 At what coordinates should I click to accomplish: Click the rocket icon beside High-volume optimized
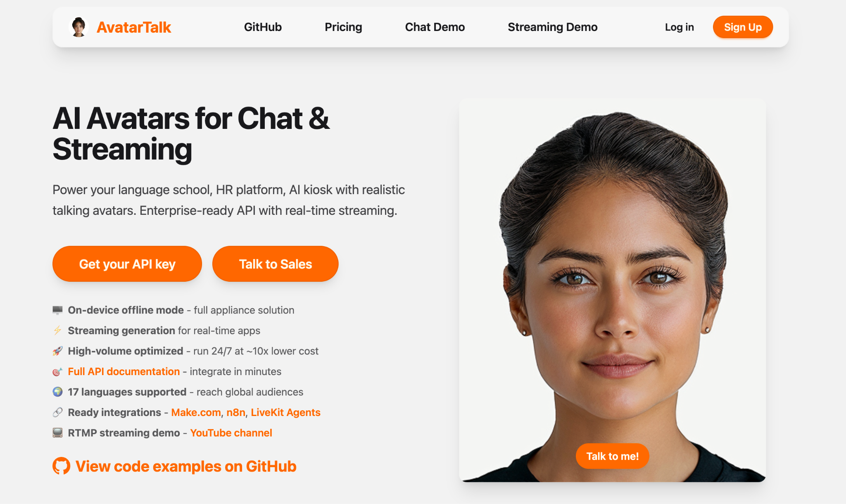[57, 351]
